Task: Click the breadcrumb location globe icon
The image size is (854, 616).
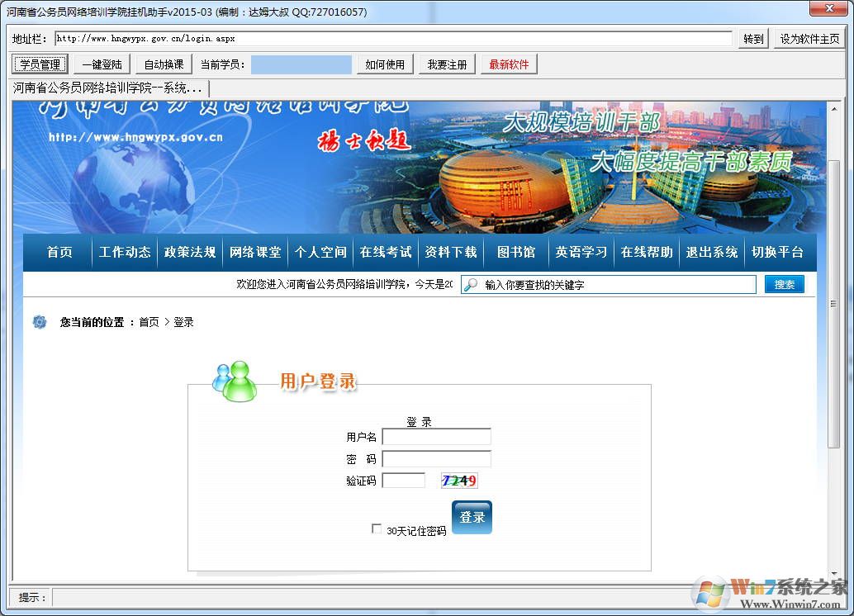Action: [x=39, y=322]
